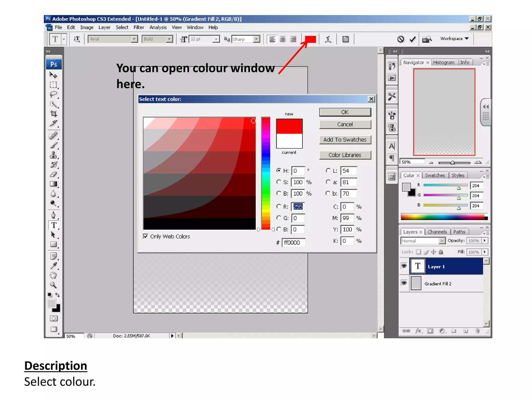The image size is (532, 399).
Task: Select the Move tool
Action: [x=53, y=75]
